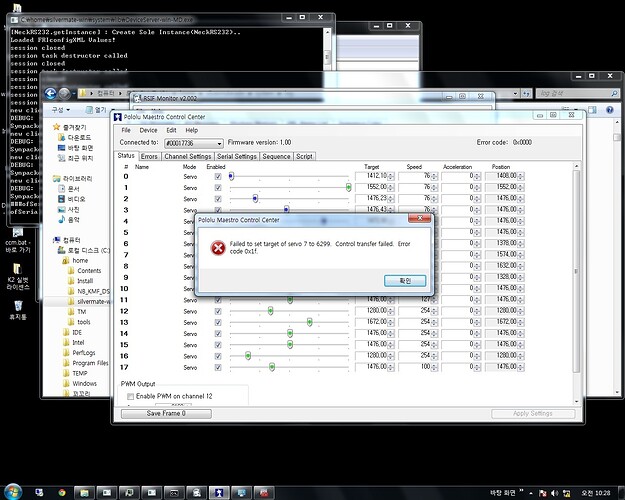The width and height of the screenshot is (625, 500).
Task: Click the servo 16 position slider handle
Action: coord(246,354)
